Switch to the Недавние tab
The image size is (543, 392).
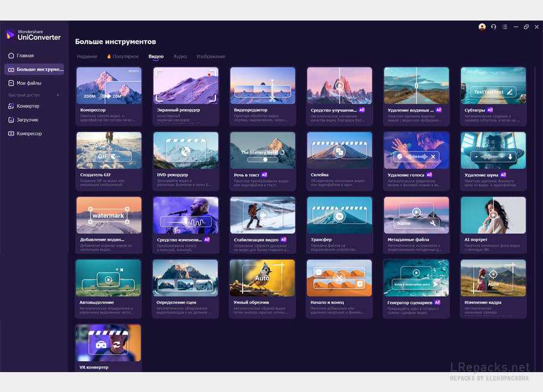coord(87,57)
